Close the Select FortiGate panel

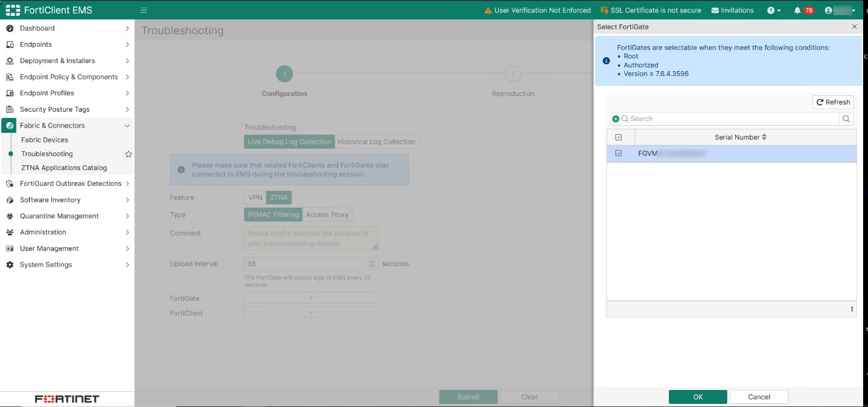click(855, 27)
